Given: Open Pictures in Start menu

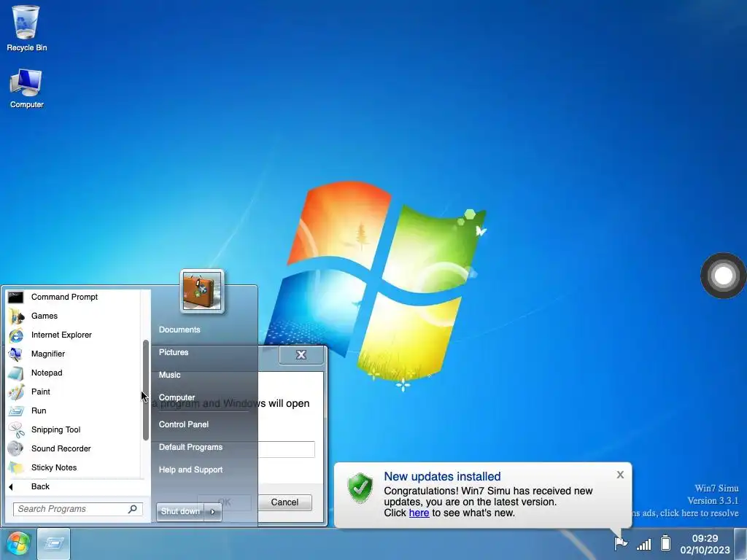Looking at the screenshot, I should point(174,352).
